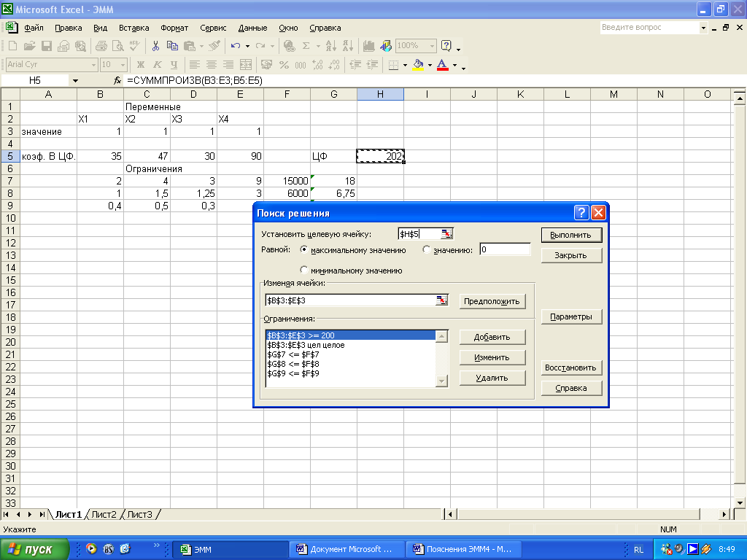The image size is (747, 560).
Task: Toggle bold formatting (Ж)
Action: [141, 65]
